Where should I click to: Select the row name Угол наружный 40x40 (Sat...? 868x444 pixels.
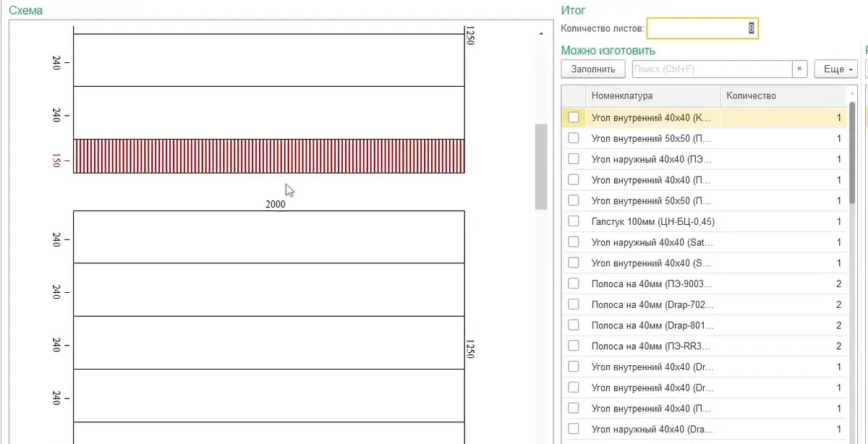click(x=652, y=242)
